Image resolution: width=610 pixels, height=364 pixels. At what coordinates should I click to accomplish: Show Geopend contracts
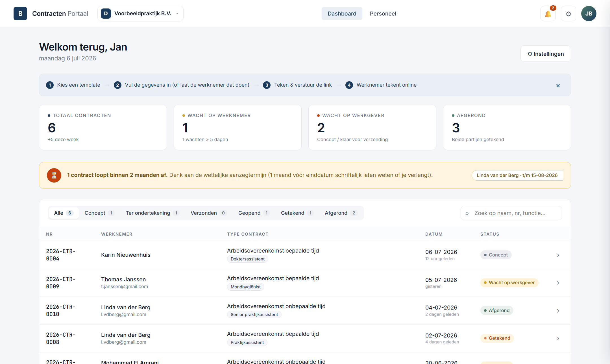tap(254, 213)
